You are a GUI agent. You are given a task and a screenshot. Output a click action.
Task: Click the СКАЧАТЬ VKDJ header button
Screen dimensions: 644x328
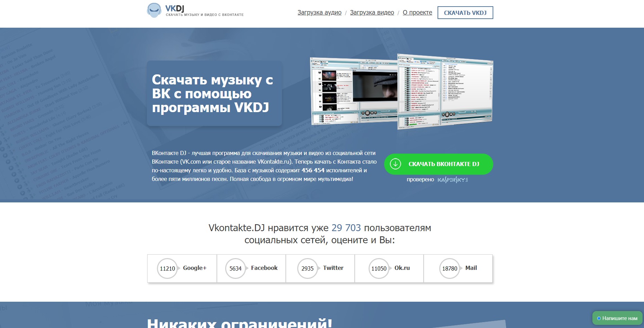[x=465, y=13]
